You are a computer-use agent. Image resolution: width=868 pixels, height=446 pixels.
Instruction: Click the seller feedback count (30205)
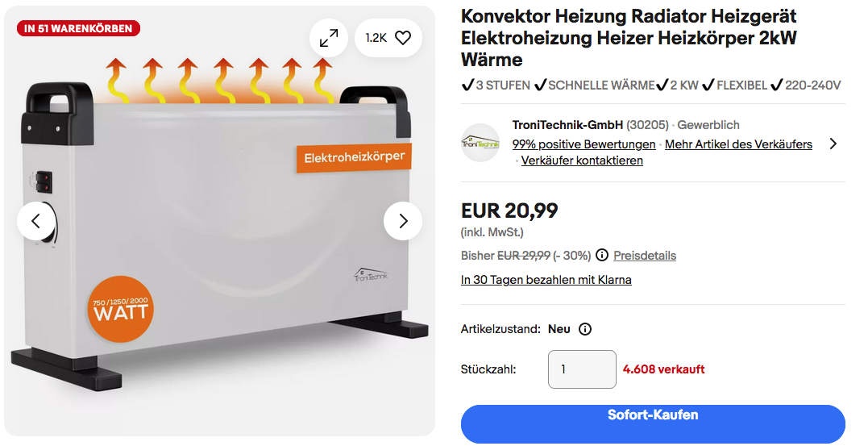point(647,125)
